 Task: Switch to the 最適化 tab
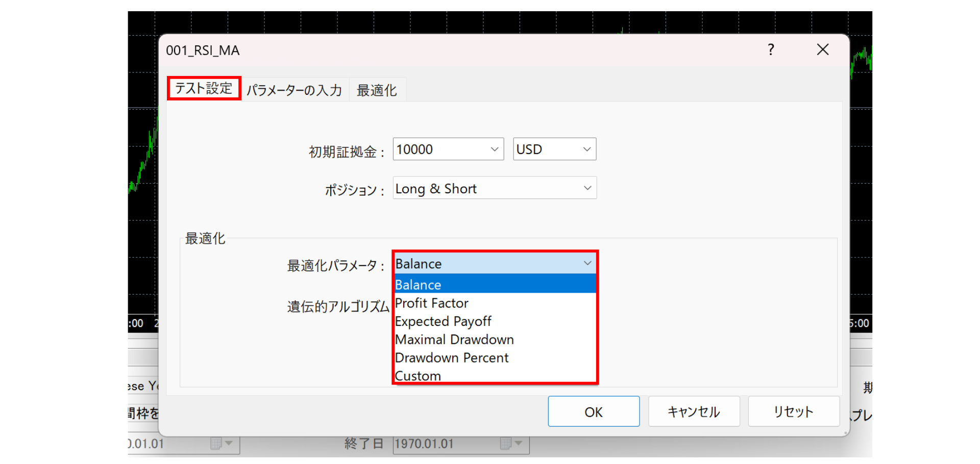(x=377, y=89)
